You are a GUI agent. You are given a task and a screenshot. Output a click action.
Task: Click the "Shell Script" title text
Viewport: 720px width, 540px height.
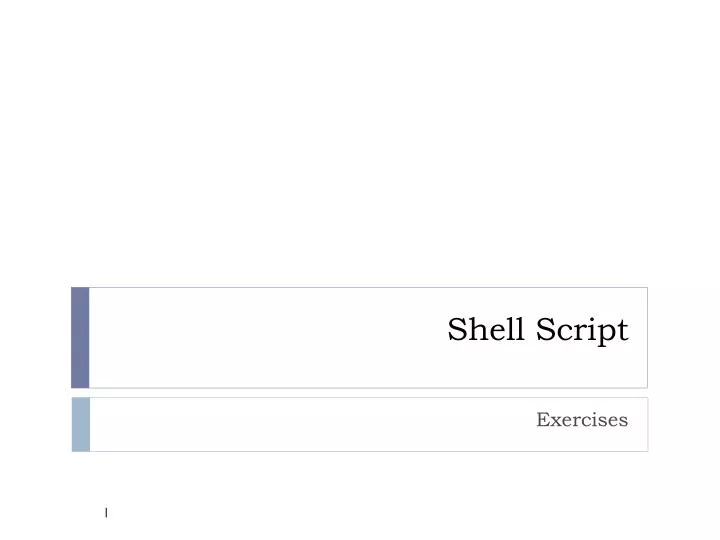[x=538, y=330]
